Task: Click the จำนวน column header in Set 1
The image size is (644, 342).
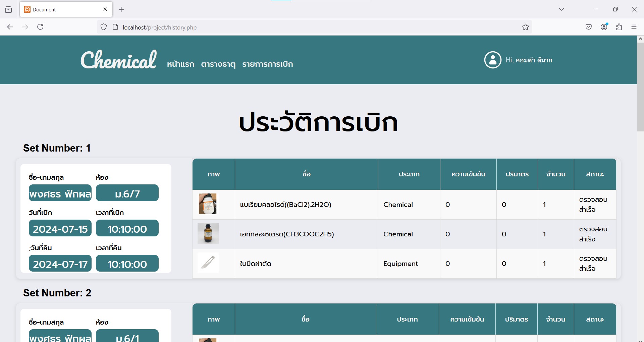Action: pyautogui.click(x=556, y=174)
